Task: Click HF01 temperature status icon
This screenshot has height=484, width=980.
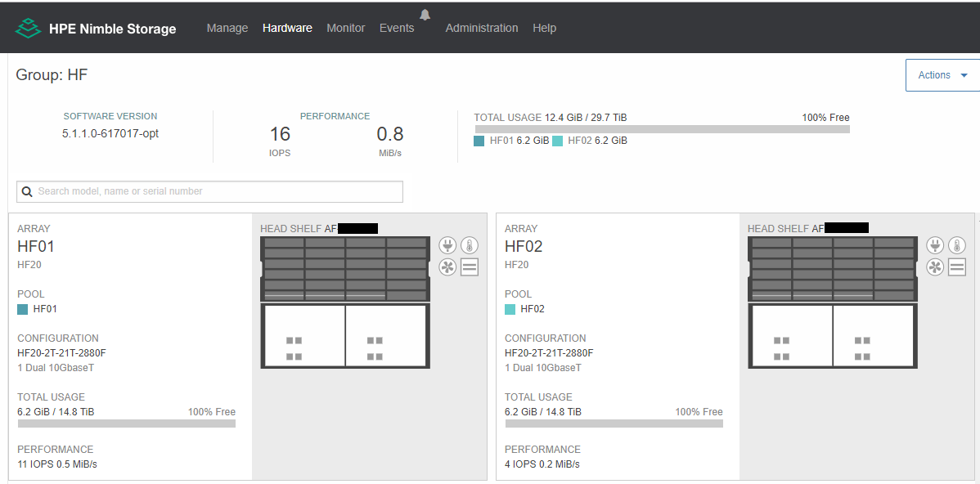Action: (x=470, y=245)
